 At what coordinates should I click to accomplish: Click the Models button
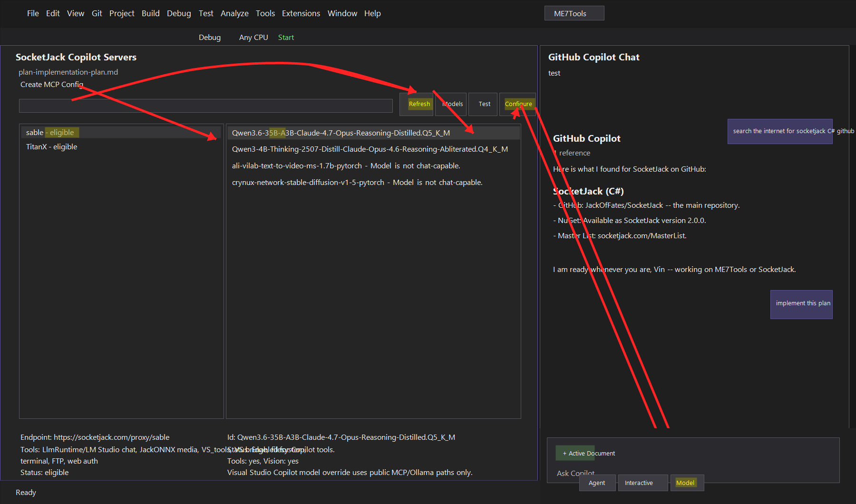pyautogui.click(x=452, y=104)
